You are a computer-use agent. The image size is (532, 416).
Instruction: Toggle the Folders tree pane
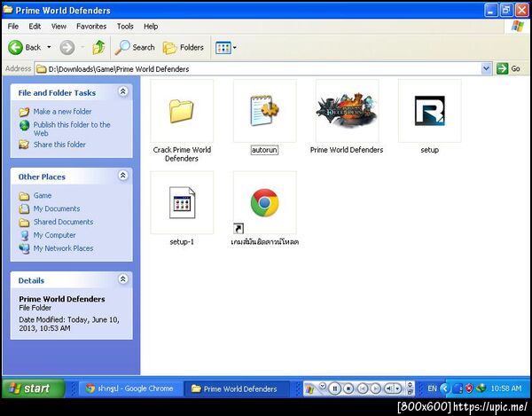pos(184,48)
